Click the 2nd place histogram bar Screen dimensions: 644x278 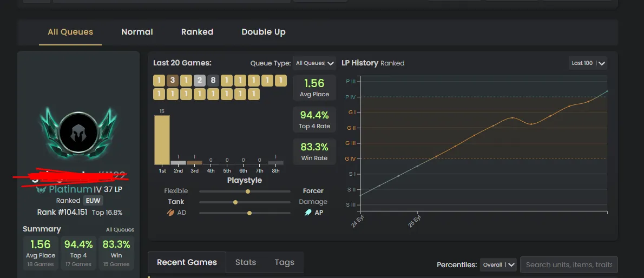tap(178, 163)
